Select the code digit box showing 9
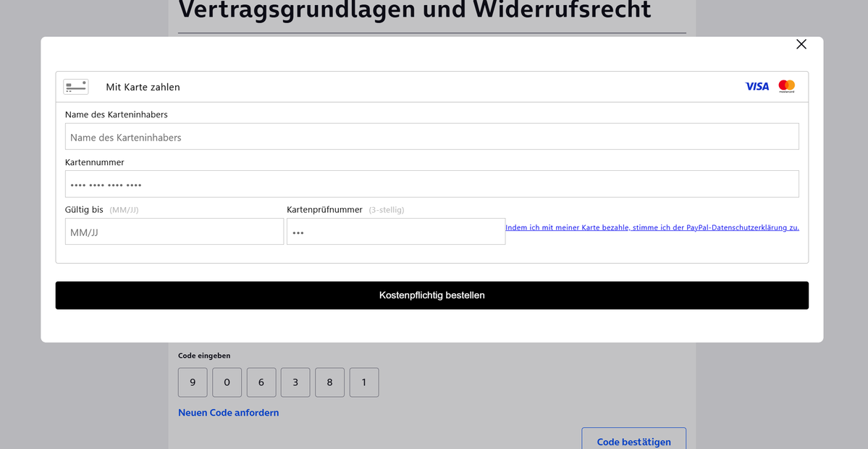The height and width of the screenshot is (449, 868). coord(193,382)
